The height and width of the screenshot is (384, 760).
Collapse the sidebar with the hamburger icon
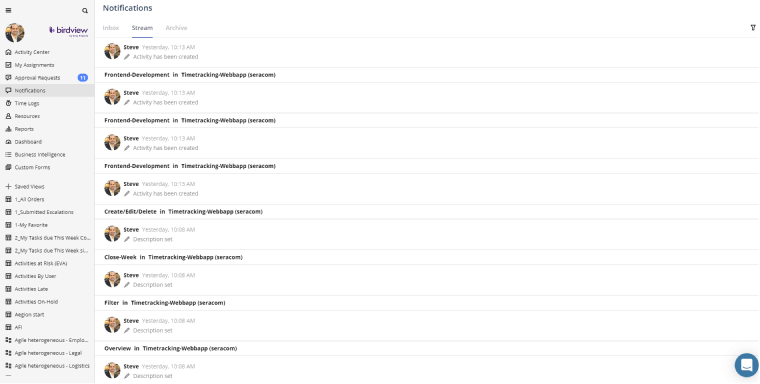pyautogui.click(x=8, y=10)
